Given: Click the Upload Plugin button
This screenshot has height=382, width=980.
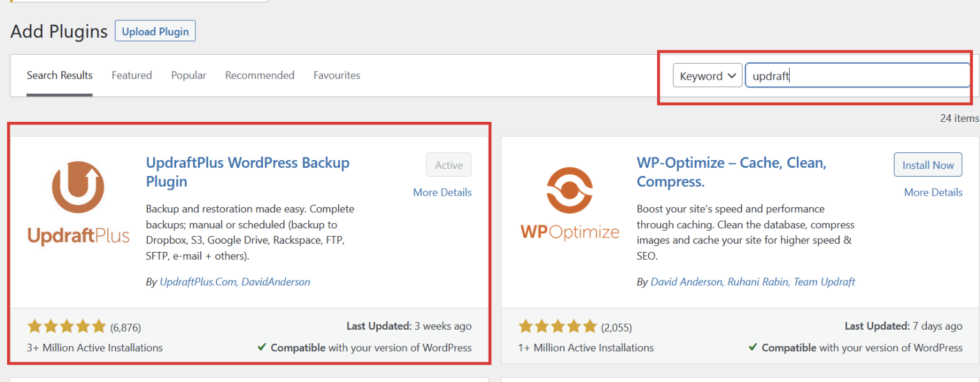Looking at the screenshot, I should coord(155,31).
